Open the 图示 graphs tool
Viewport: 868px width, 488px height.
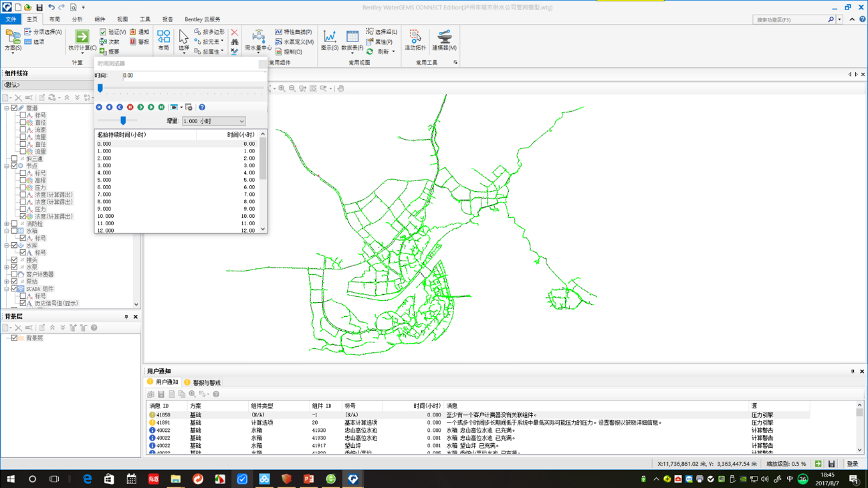[x=329, y=37]
